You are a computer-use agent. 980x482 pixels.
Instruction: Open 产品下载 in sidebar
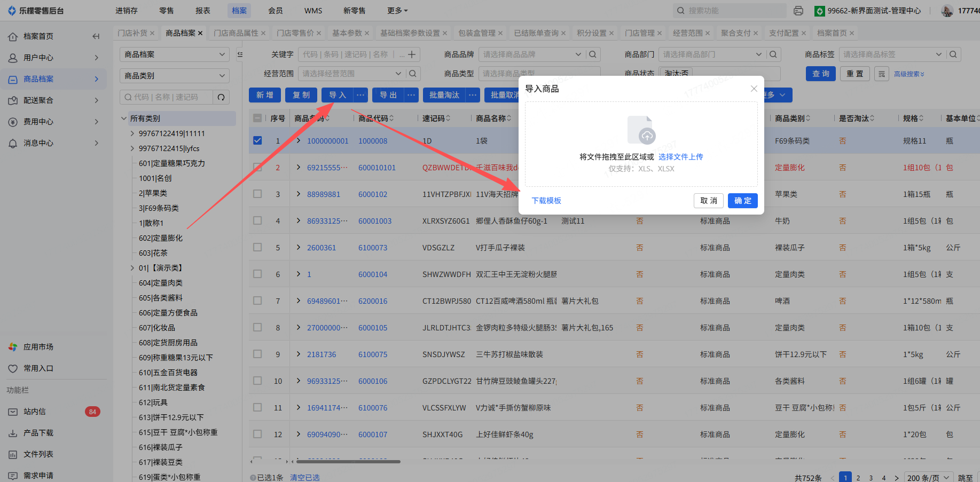(x=38, y=433)
